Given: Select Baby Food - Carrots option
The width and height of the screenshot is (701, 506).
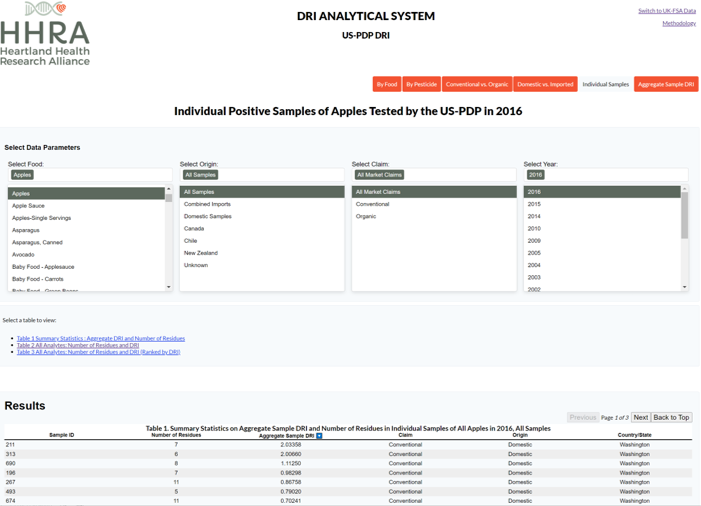Looking at the screenshot, I should (x=86, y=279).
